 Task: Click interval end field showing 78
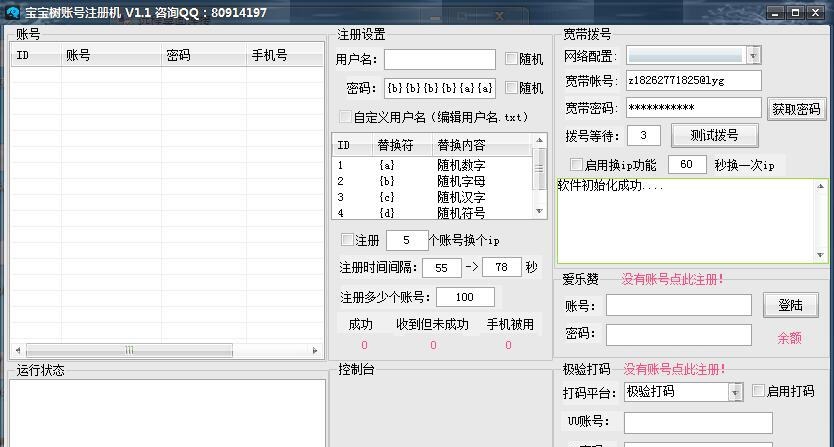tap(502, 267)
